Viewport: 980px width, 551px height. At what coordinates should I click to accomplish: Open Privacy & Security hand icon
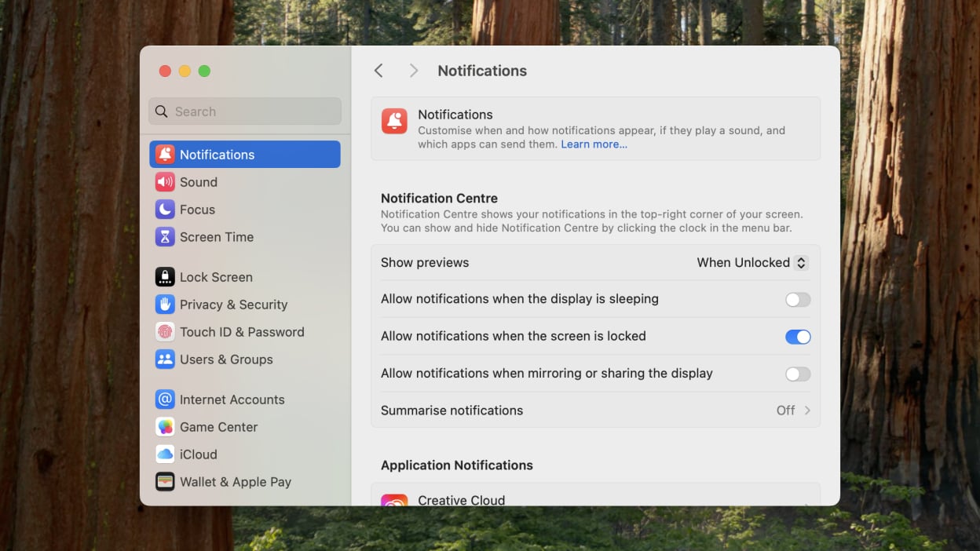pos(165,305)
